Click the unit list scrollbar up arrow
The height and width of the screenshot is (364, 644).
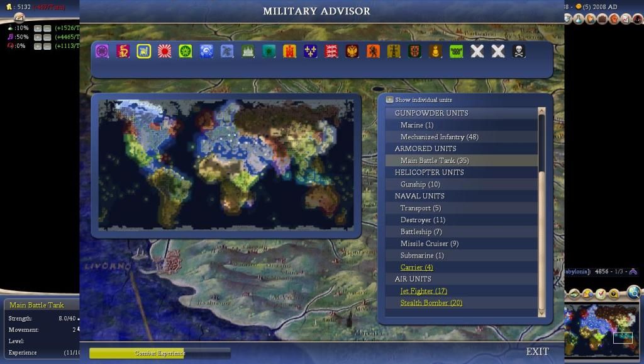tap(541, 111)
